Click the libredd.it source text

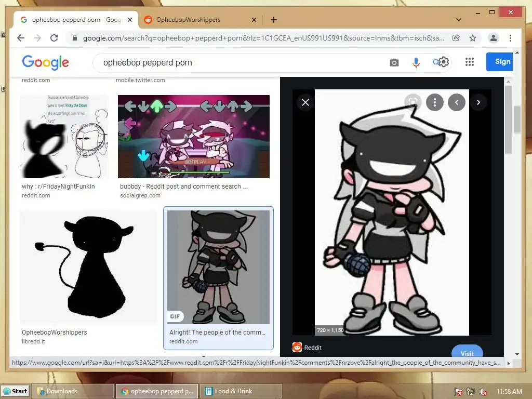(x=33, y=341)
